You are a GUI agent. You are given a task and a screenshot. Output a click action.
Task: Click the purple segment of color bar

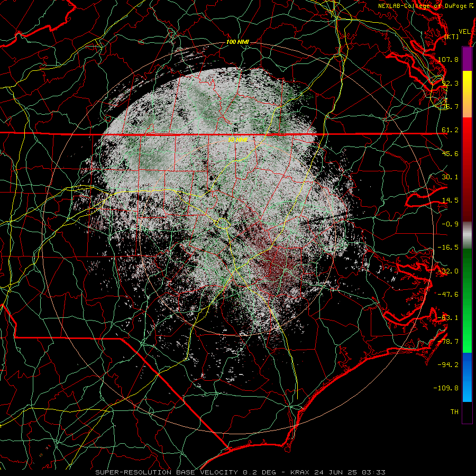[467, 59]
